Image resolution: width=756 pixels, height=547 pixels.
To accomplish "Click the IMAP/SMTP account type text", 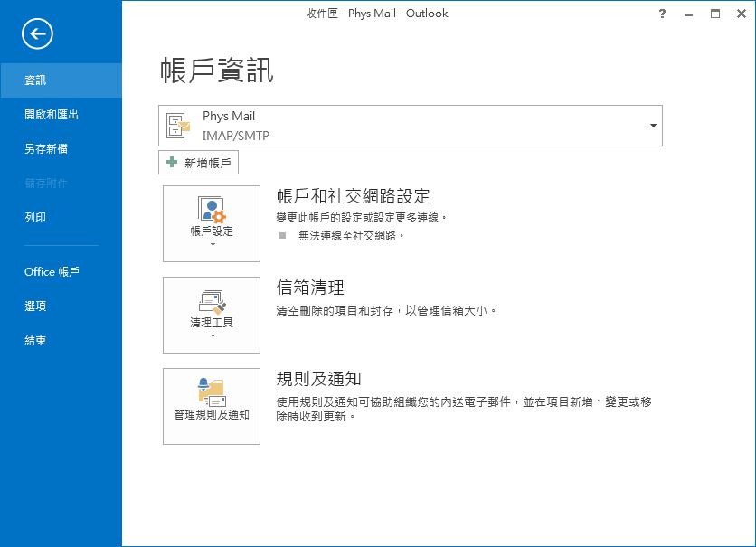I will [x=236, y=136].
